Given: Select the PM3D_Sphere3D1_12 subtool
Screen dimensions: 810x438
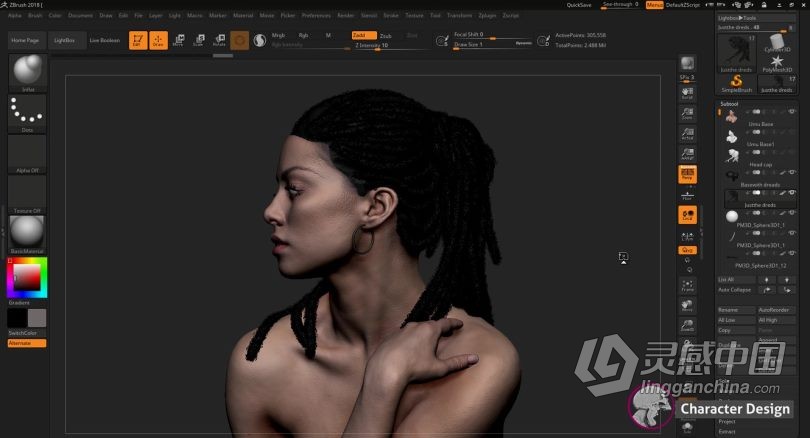Looking at the screenshot, I should pos(758,259).
